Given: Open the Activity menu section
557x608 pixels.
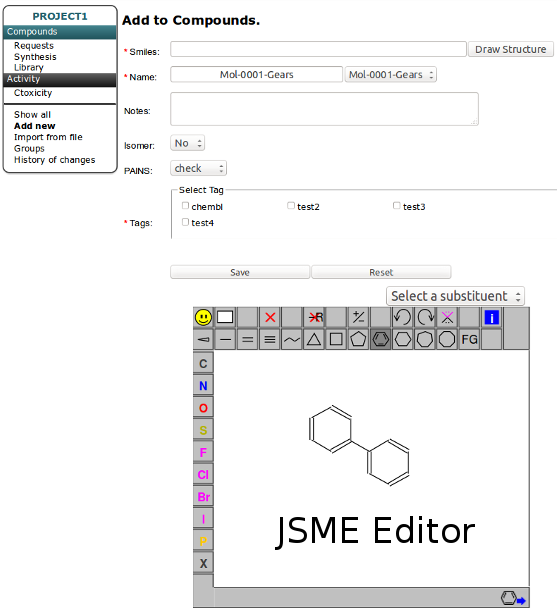Looking at the screenshot, I should click(60, 79).
